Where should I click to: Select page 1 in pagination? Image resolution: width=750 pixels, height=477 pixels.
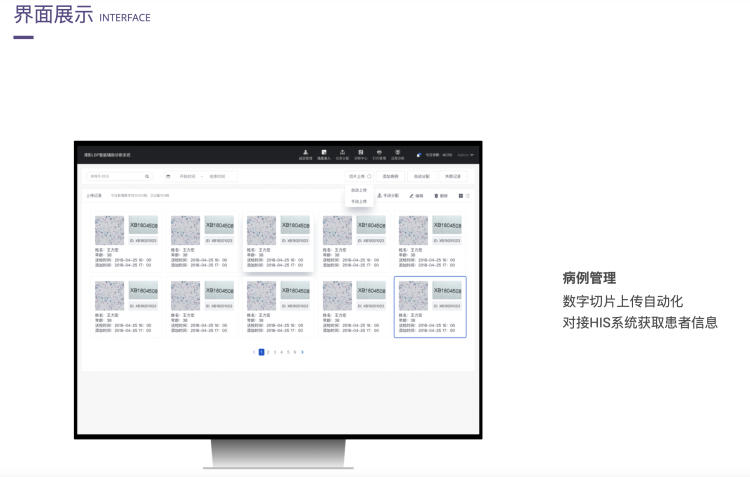[261, 352]
